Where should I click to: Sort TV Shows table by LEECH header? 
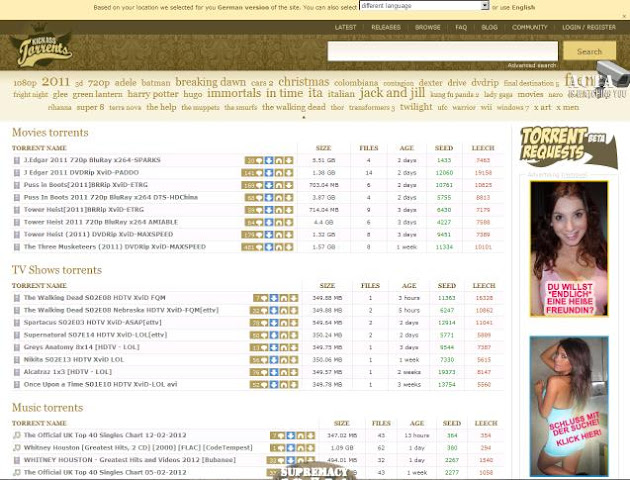coord(484,286)
